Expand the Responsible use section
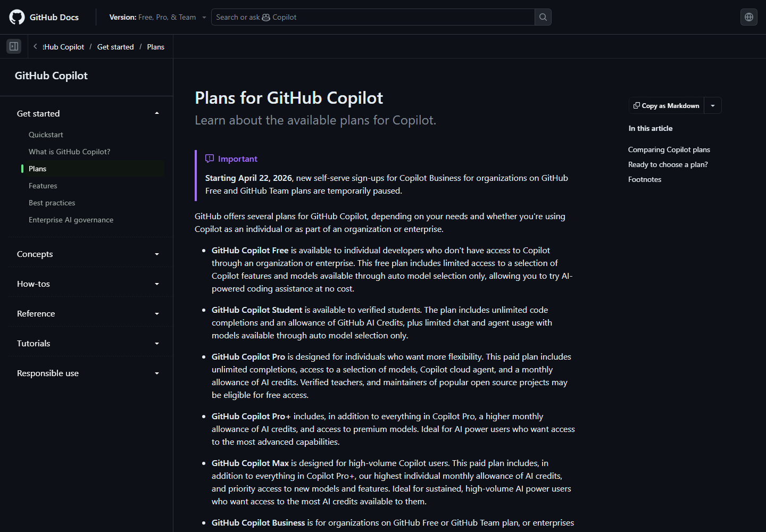The image size is (766, 532). [x=87, y=373]
